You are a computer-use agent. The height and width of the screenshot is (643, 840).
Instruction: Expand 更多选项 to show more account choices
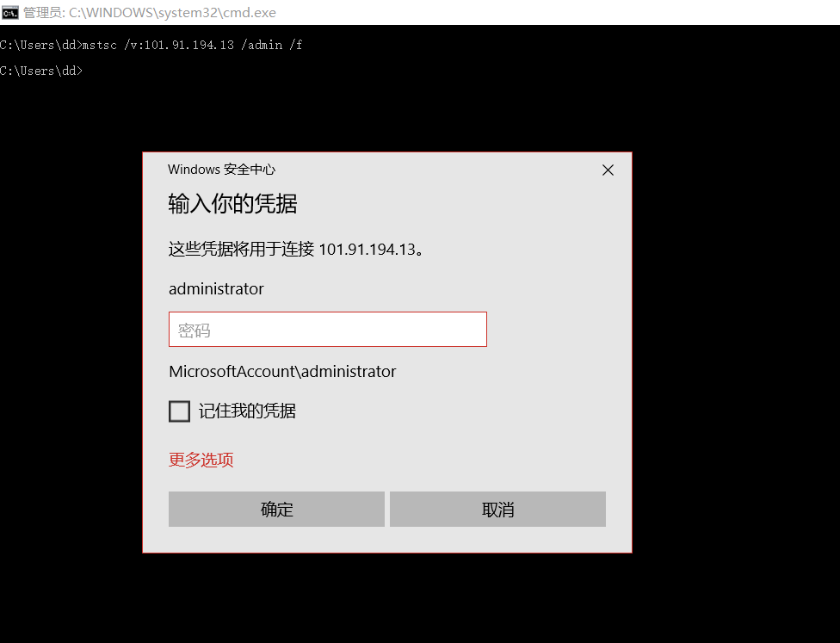pos(201,460)
